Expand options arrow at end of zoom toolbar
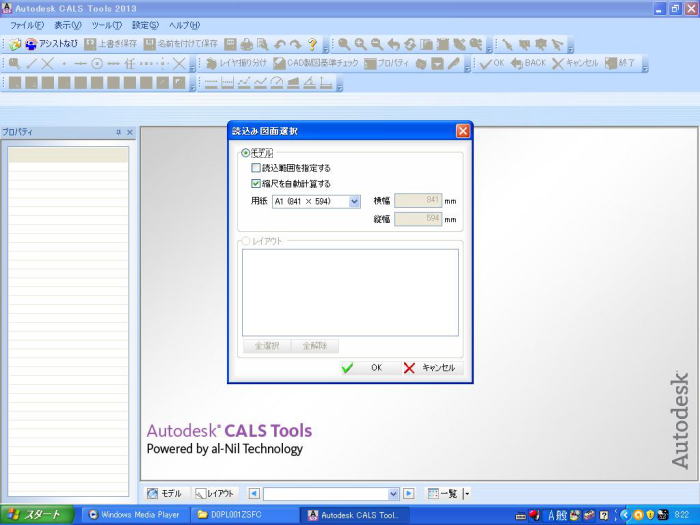 point(489,47)
